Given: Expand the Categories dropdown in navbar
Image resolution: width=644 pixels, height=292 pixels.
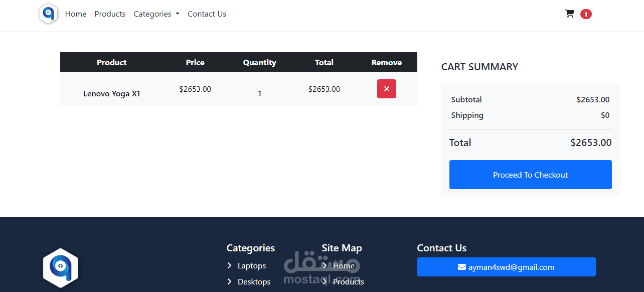Looking at the screenshot, I should click(x=156, y=14).
